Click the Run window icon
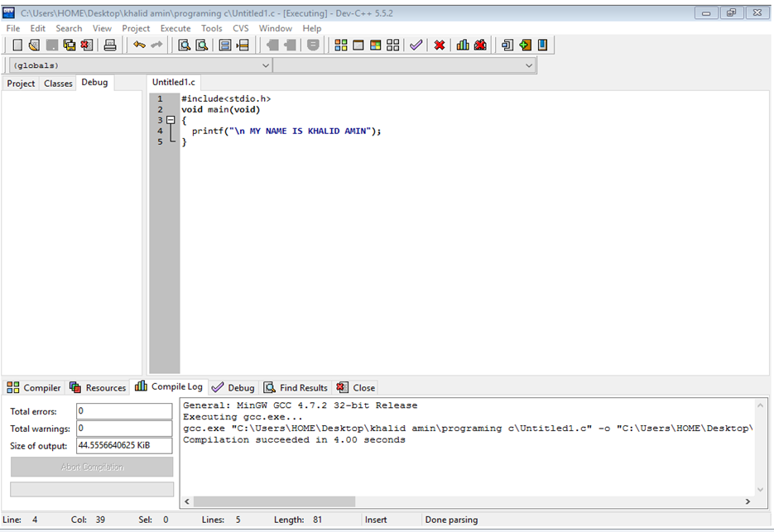This screenshot has height=532, width=774. [358, 46]
